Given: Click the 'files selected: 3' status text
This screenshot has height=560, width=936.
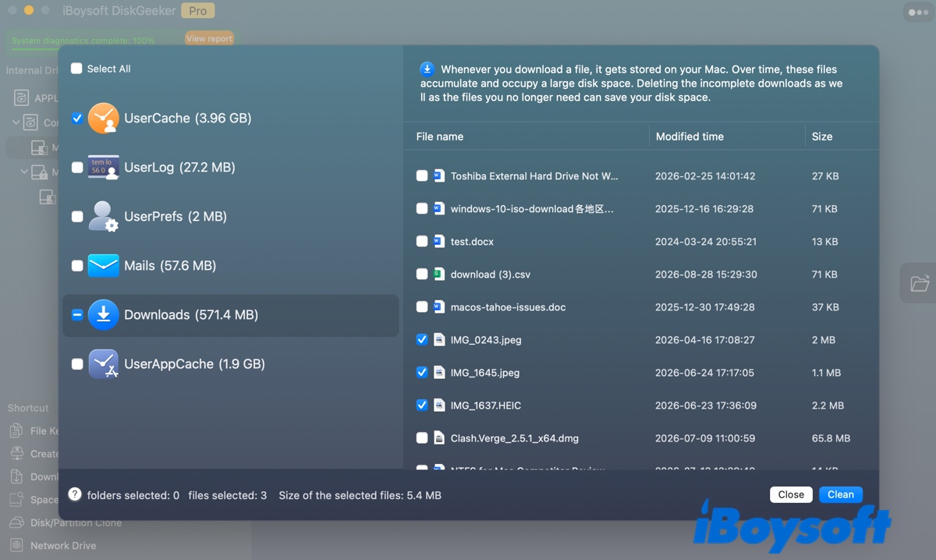Looking at the screenshot, I should [227, 495].
